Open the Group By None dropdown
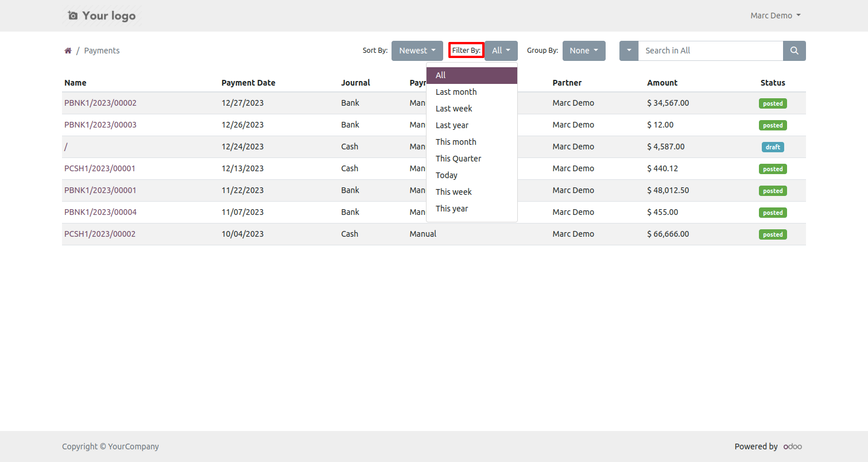Image resolution: width=868 pixels, height=462 pixels. 584,51
